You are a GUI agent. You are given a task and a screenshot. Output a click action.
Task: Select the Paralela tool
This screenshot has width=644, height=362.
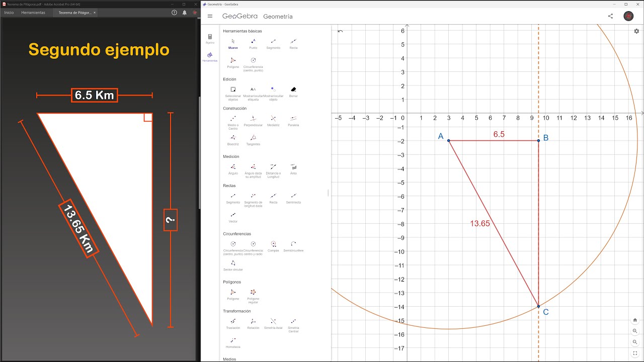pyautogui.click(x=293, y=121)
